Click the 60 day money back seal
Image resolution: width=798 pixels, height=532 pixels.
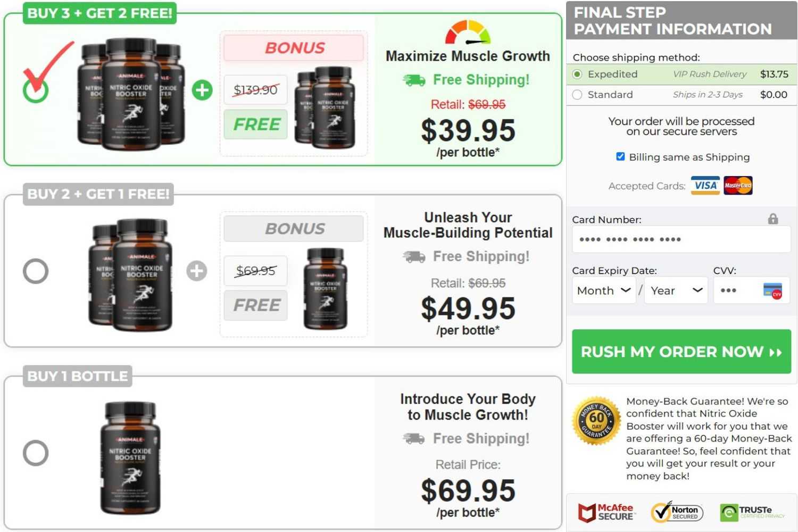coord(596,421)
